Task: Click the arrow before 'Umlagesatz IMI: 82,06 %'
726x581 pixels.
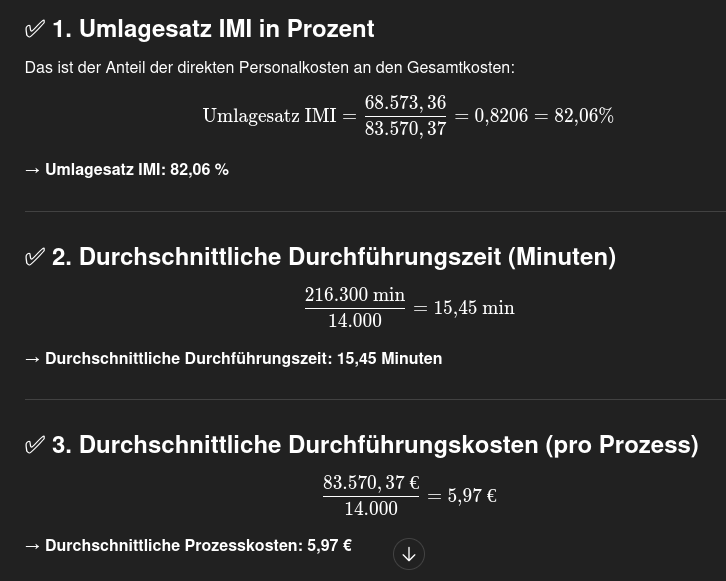Action: click(x=33, y=170)
